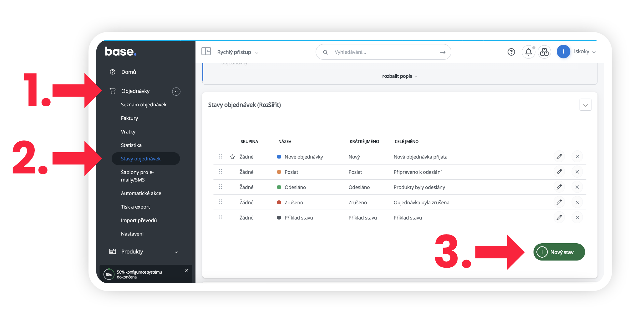644x323 pixels.
Task: Click Objednávka byla zrušena text
Action: pyautogui.click(x=421, y=202)
